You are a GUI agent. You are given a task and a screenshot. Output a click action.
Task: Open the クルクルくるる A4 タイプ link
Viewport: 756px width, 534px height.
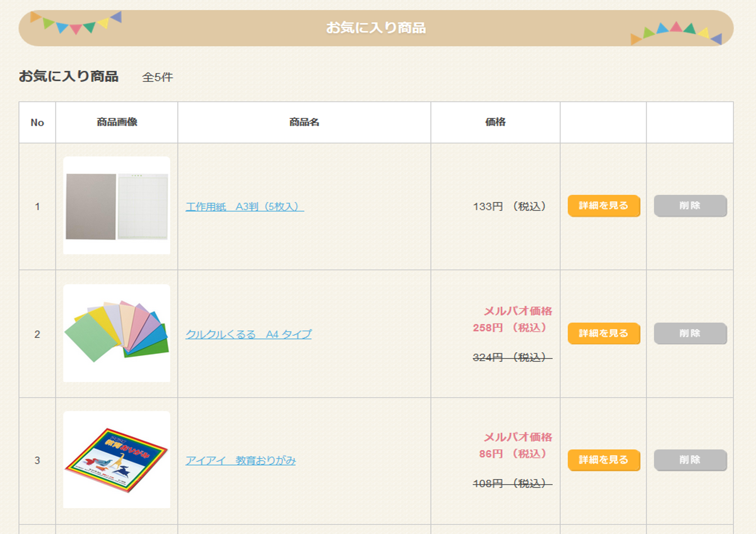[x=248, y=334]
